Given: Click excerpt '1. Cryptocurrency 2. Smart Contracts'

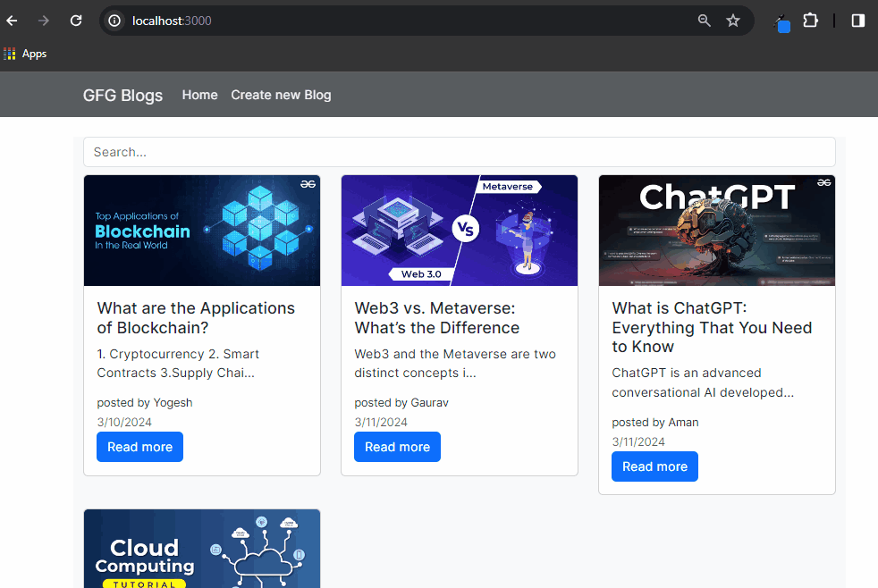Looking at the screenshot, I should (x=178, y=364).
